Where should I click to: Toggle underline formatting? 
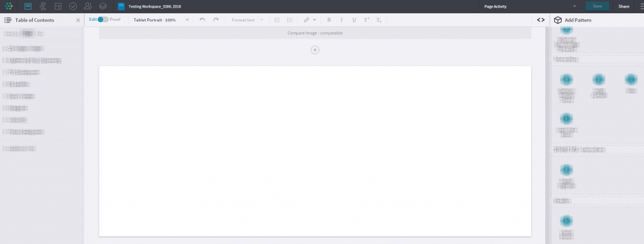pyautogui.click(x=354, y=19)
